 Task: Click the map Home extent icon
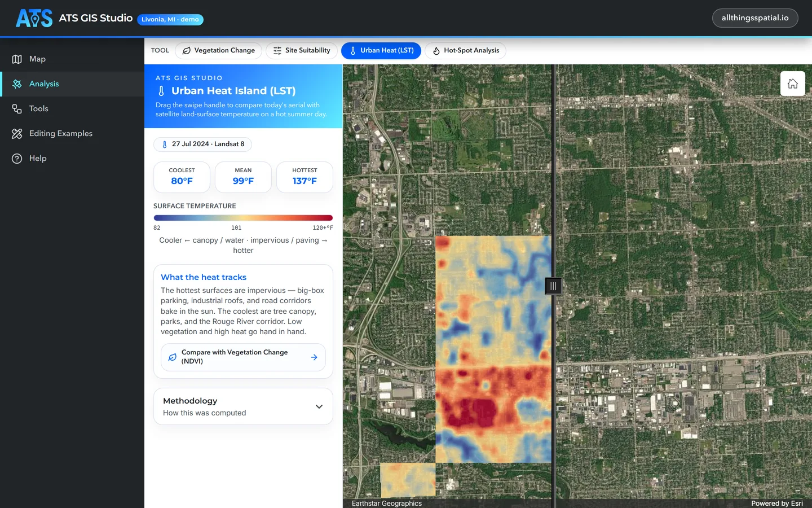click(792, 84)
